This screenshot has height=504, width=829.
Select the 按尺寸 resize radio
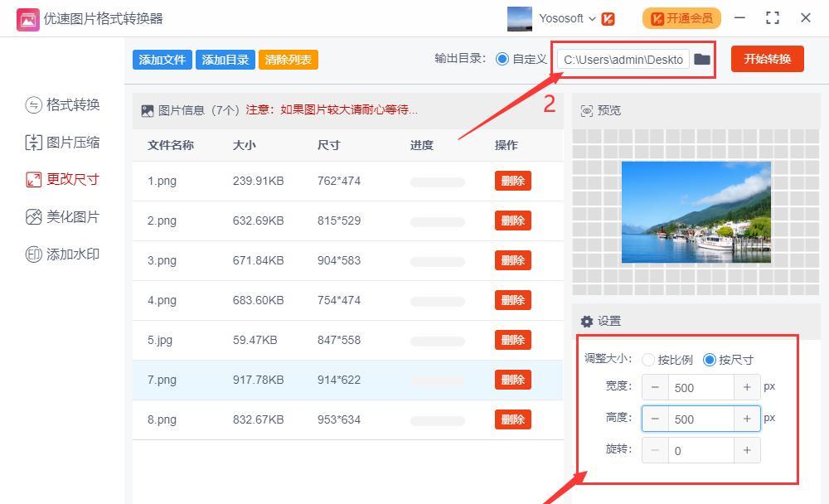tap(709, 360)
